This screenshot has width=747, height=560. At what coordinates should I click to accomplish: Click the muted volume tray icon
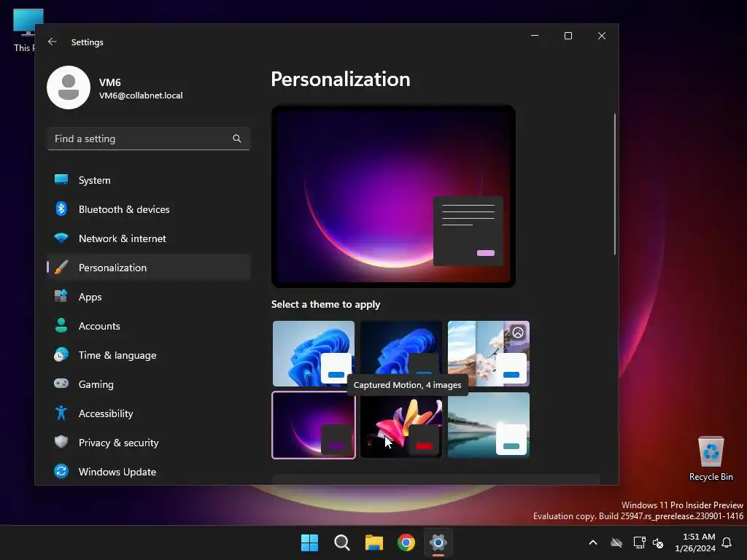(x=658, y=542)
